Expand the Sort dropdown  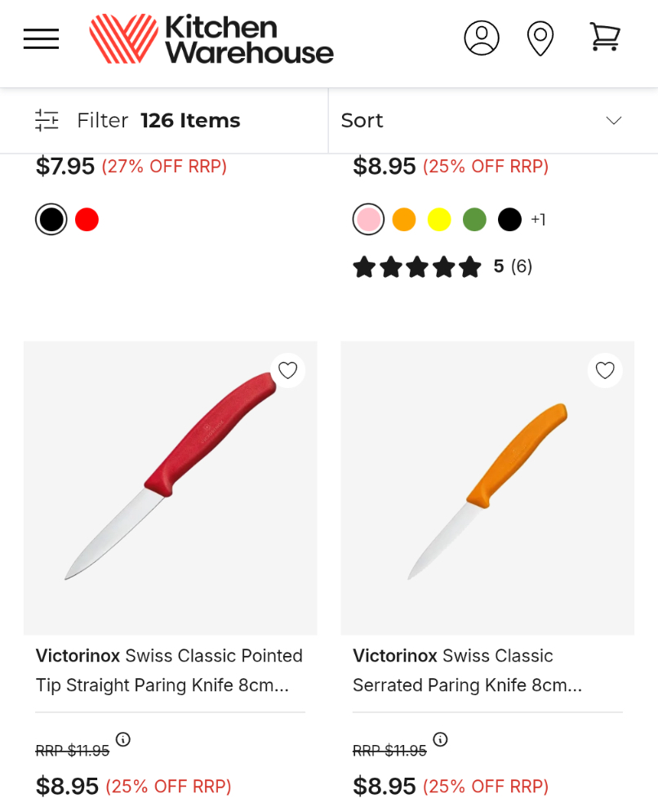click(x=482, y=121)
